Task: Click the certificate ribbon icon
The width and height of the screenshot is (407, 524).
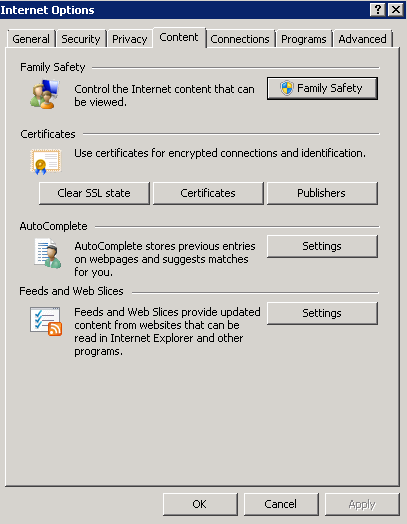Action: 46,162
